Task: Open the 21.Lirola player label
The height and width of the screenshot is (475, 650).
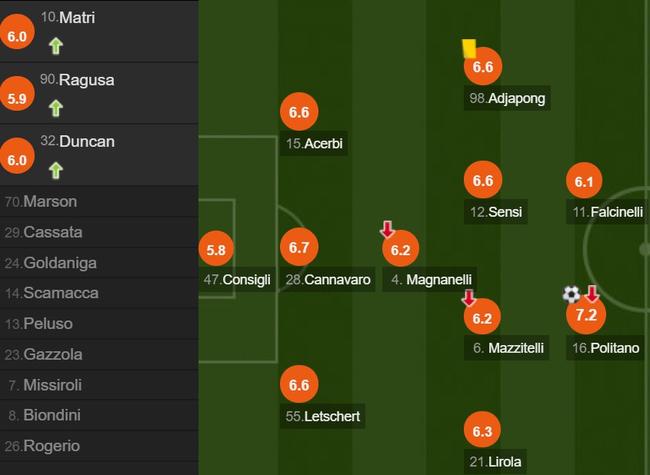Action: click(x=495, y=462)
